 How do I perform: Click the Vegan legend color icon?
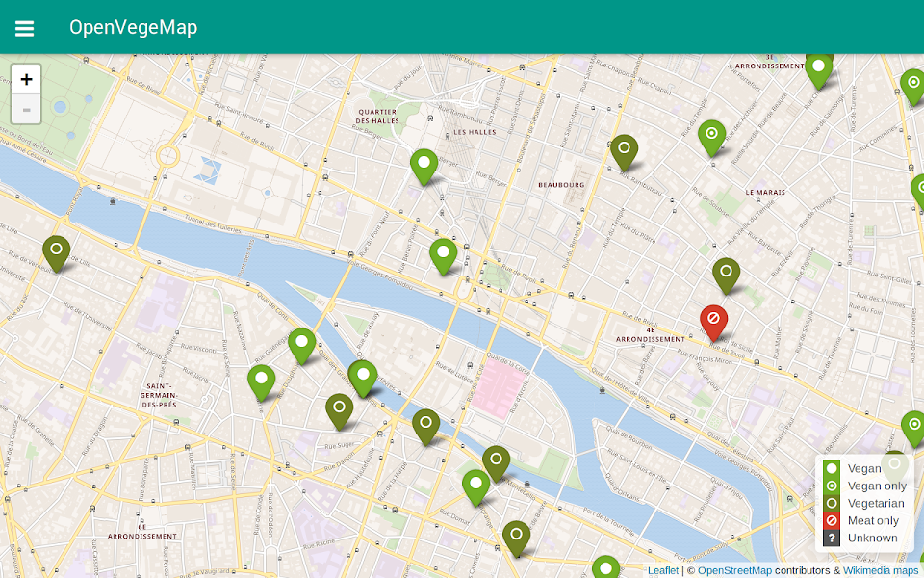pos(832,468)
